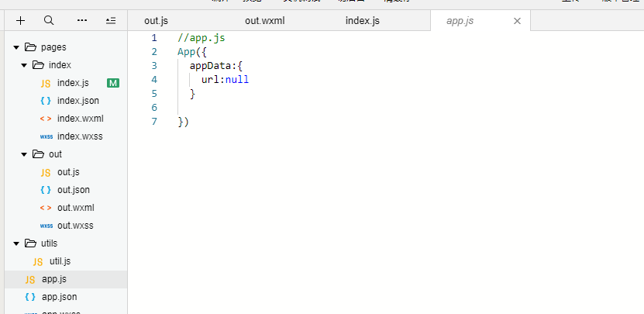The width and height of the screenshot is (644, 314).
Task: Click line number 4 in the gutter
Action: pyautogui.click(x=154, y=80)
